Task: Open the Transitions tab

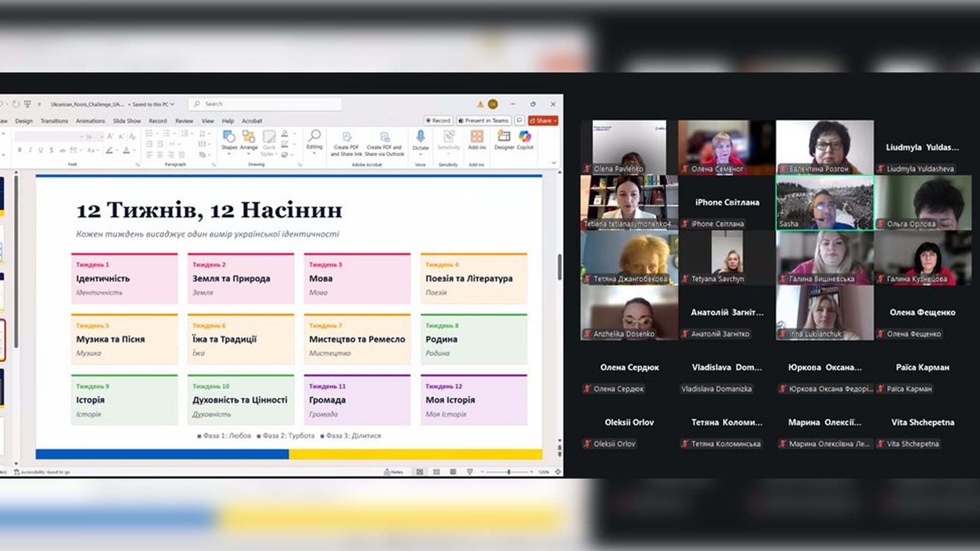Action: pyautogui.click(x=54, y=121)
